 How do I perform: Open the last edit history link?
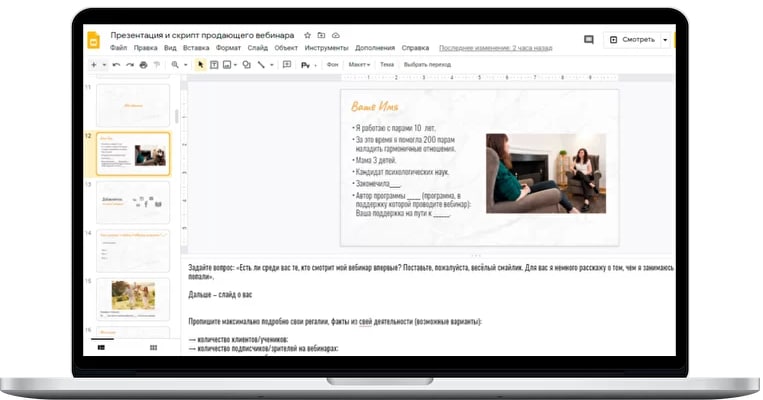[495, 48]
